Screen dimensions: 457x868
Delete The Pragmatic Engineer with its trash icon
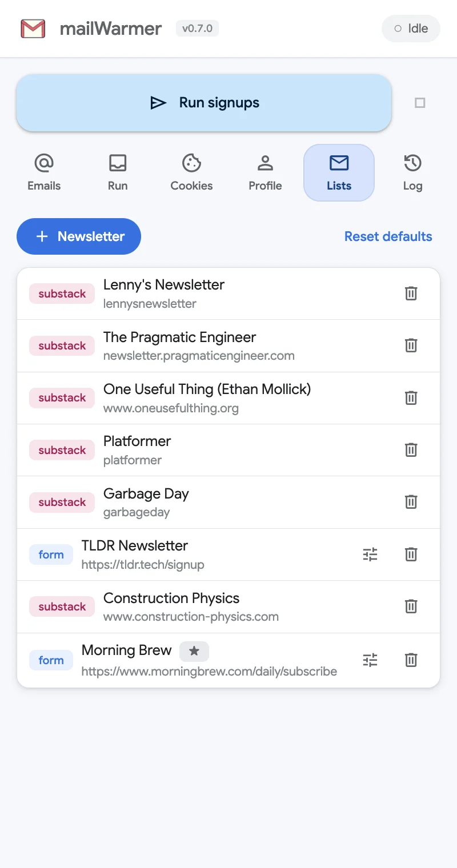tap(411, 345)
